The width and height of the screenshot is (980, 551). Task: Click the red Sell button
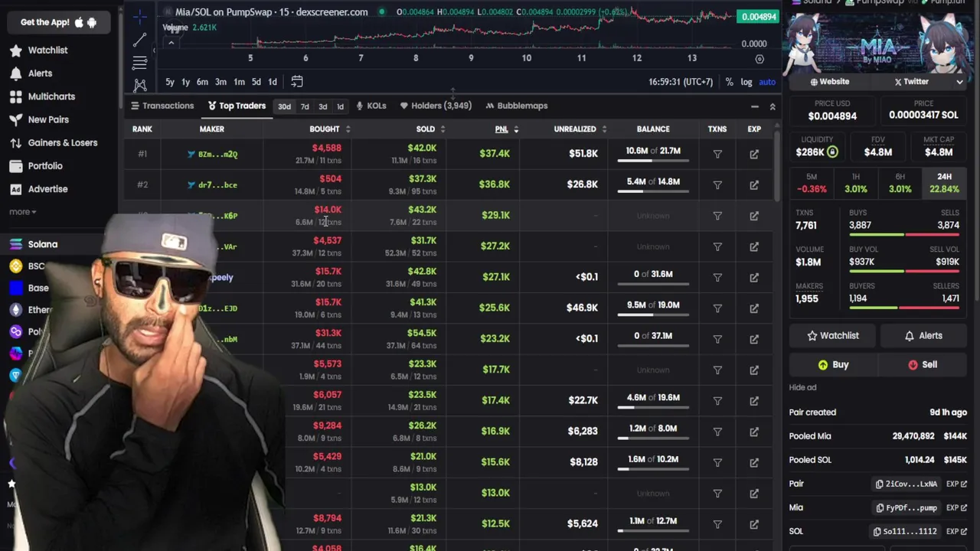923,365
